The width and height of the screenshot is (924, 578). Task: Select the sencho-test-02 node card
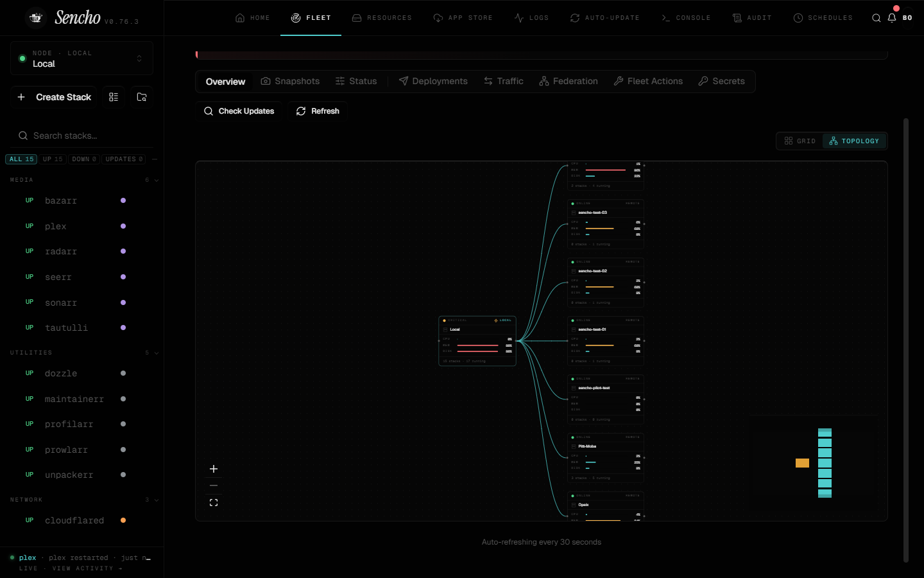coord(606,283)
